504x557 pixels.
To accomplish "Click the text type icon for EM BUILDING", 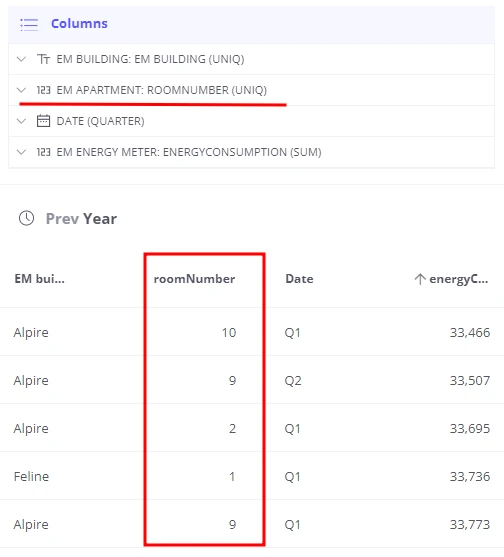I will point(43,59).
